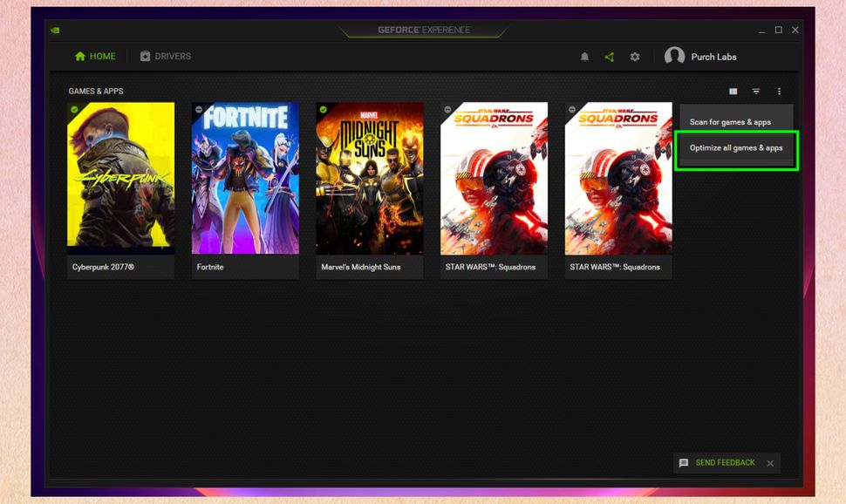Select Optimize all games & apps
846x504 pixels.
pyautogui.click(x=735, y=149)
